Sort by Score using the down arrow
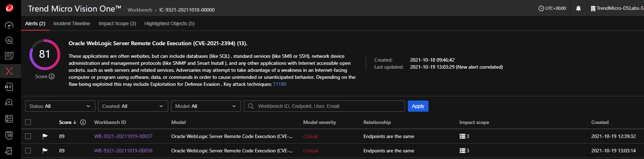Viewport: 644px width, 159px height. pyautogui.click(x=75, y=122)
